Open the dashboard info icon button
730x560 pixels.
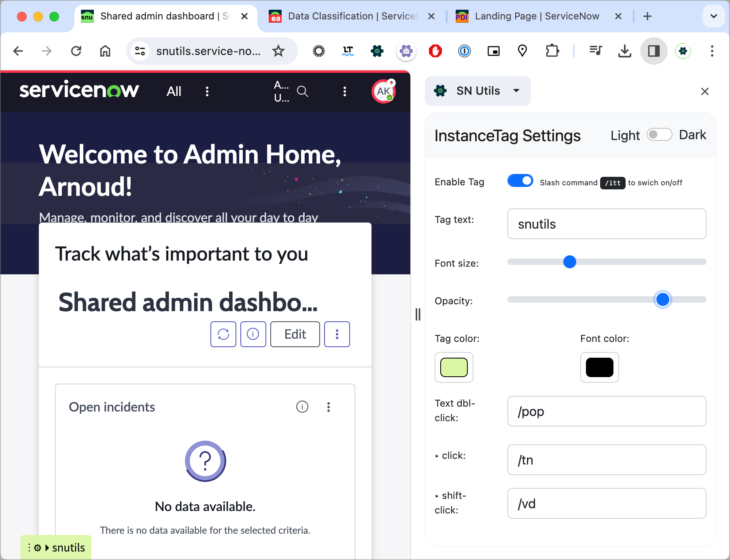pyautogui.click(x=253, y=334)
